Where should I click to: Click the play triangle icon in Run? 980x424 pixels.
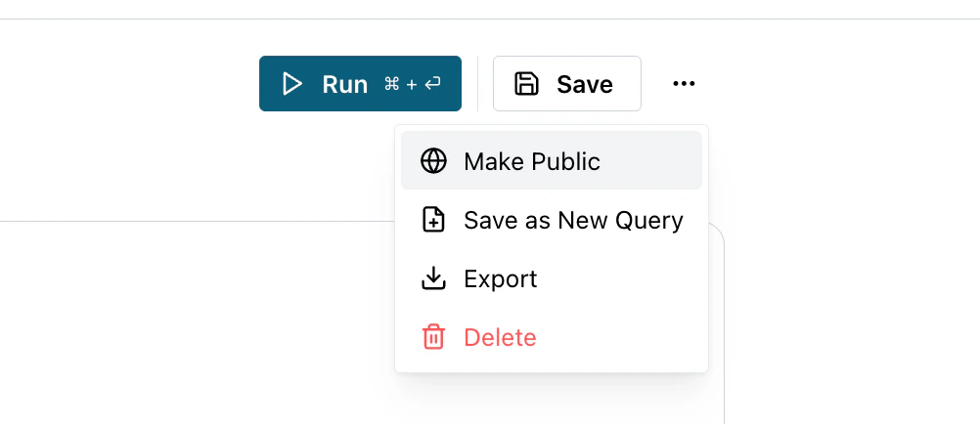291,84
